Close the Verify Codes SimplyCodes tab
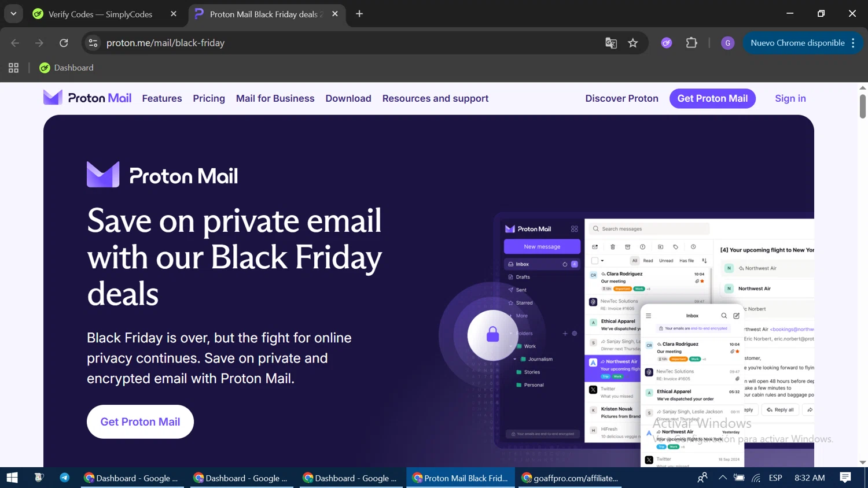 174,14
